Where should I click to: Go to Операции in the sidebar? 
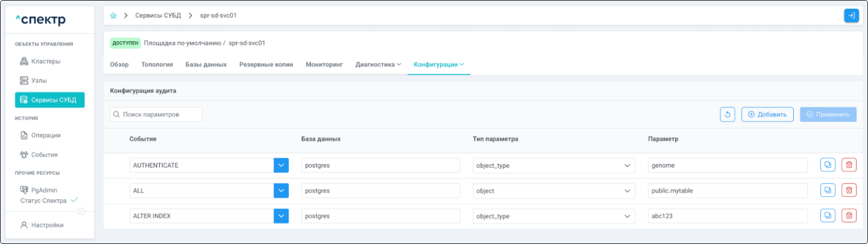46,135
